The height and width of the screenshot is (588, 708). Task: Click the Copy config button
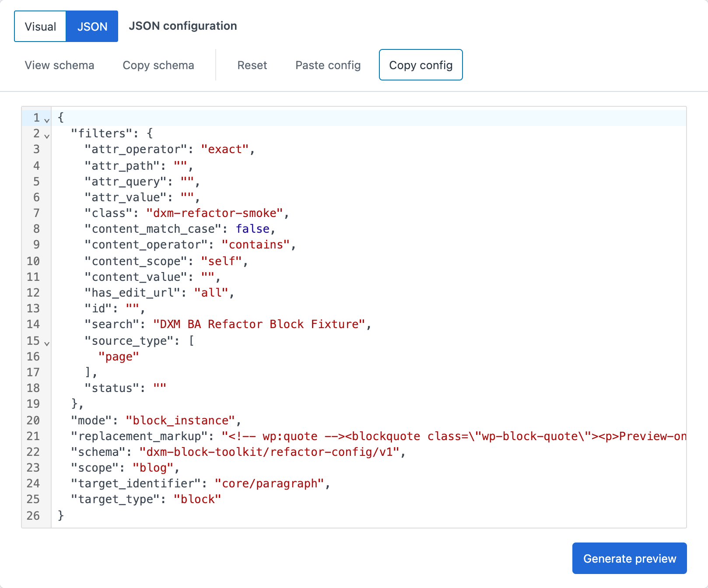tap(421, 65)
